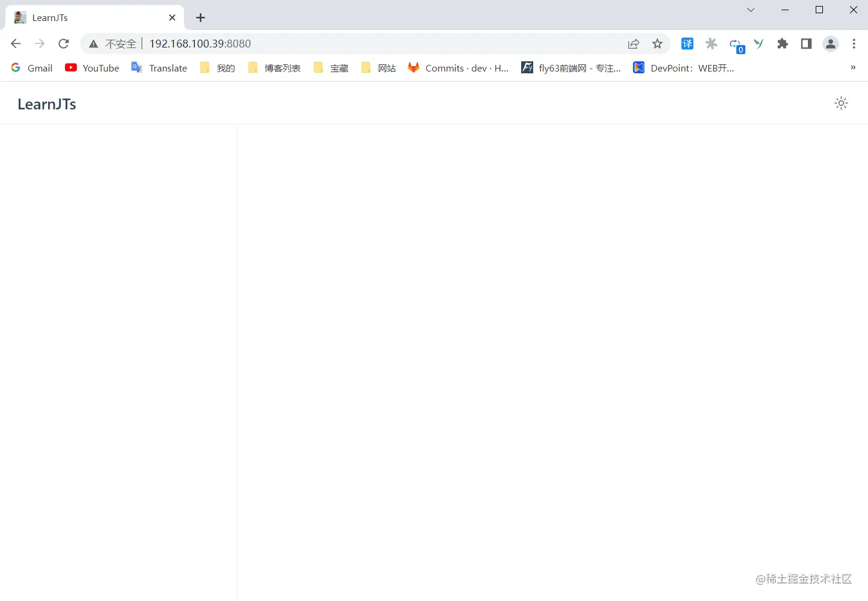Share this page via share icon
Image resolution: width=868 pixels, height=601 pixels.
coord(634,44)
